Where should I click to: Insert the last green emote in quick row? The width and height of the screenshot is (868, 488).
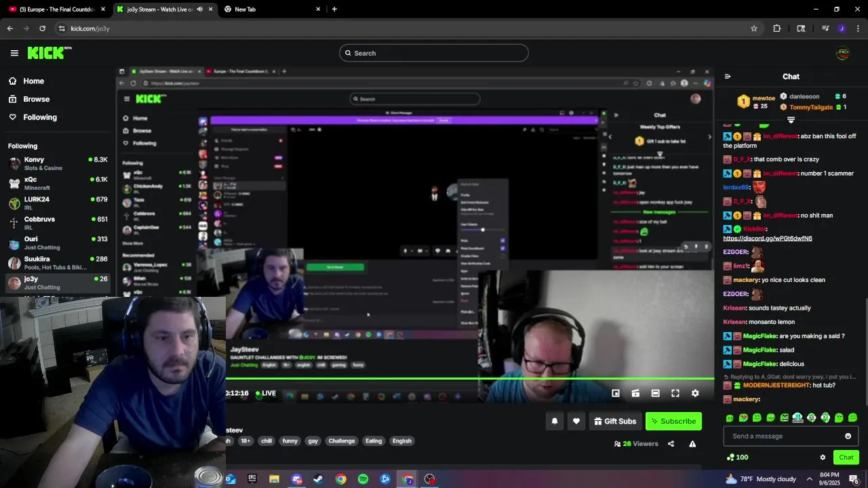[x=852, y=418]
